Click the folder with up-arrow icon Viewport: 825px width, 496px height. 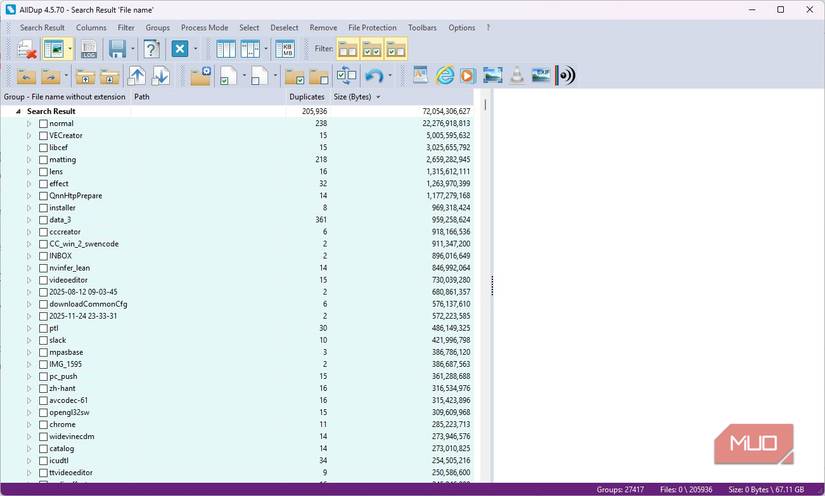(x=85, y=76)
